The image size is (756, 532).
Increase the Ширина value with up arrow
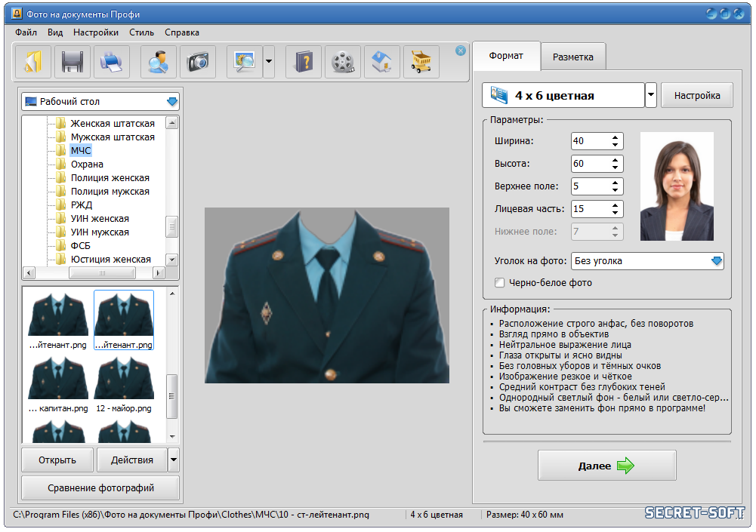pyautogui.click(x=616, y=137)
